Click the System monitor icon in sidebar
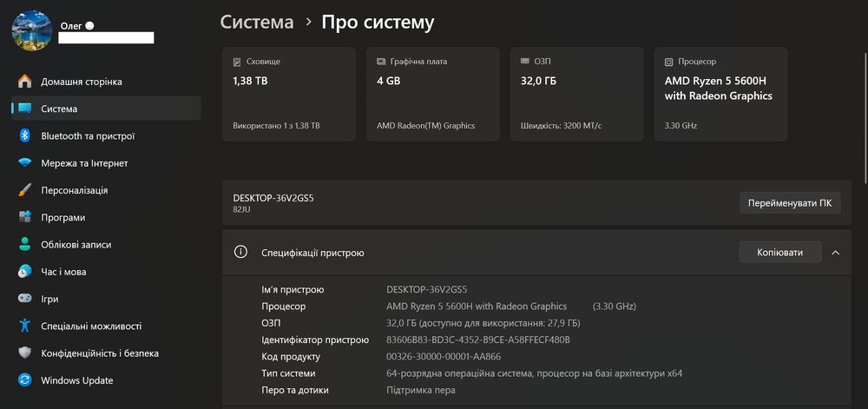Viewport: 868px width, 409px height. (25, 109)
